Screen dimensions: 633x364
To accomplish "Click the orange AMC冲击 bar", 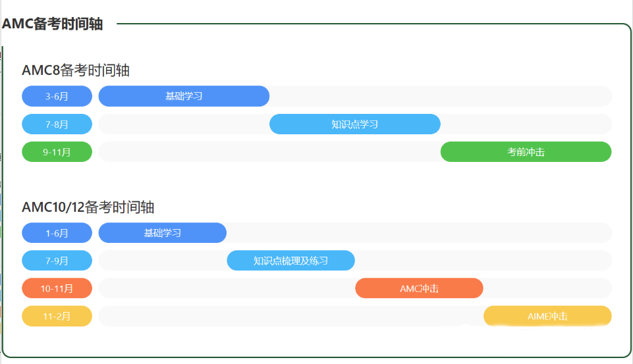I will 419,288.
